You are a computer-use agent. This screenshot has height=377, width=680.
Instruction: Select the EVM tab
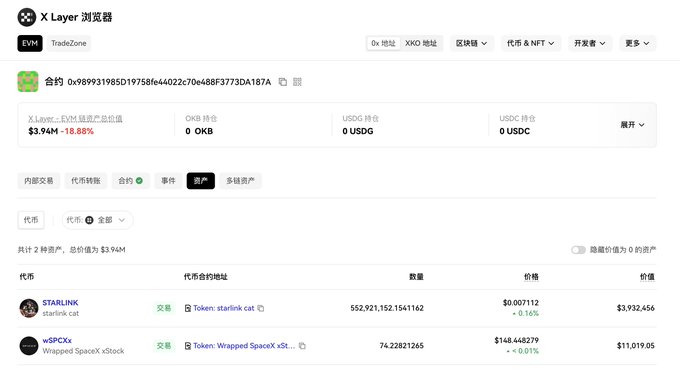click(x=30, y=43)
